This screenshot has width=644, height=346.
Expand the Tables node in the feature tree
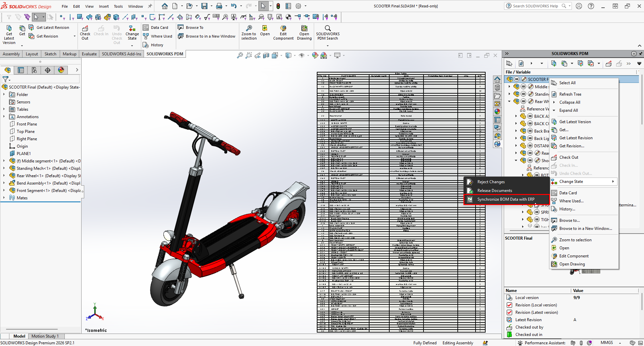(x=4, y=109)
